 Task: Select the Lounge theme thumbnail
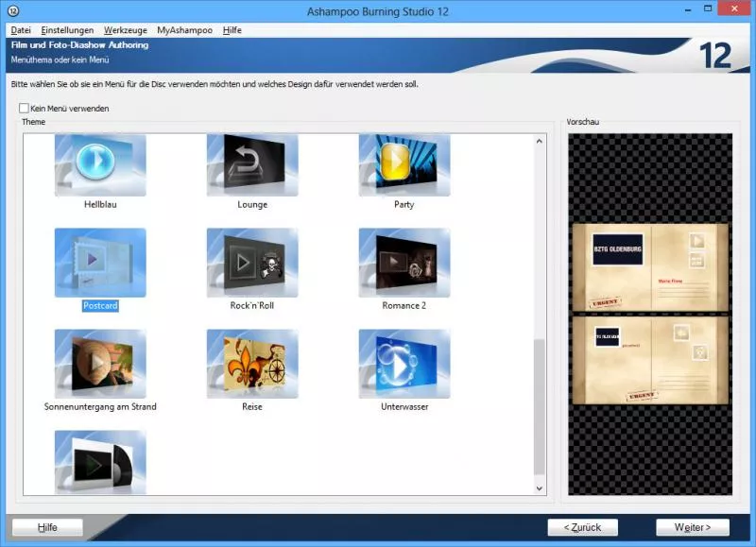[252, 164]
